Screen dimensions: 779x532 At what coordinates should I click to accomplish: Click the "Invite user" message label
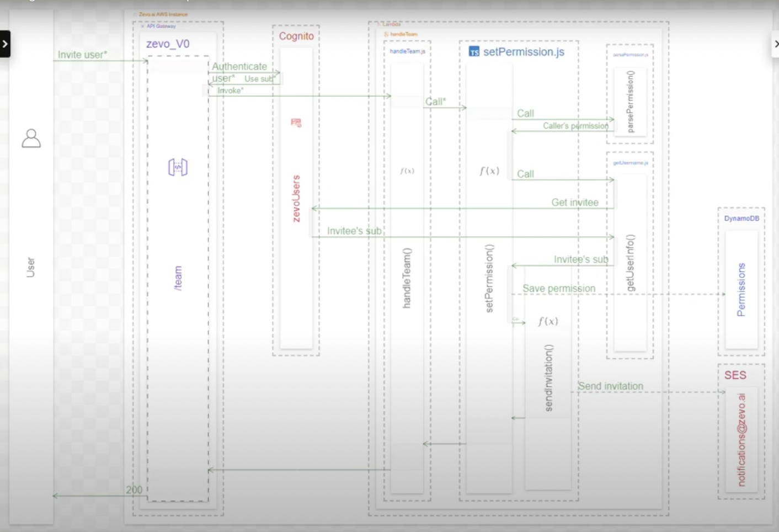[x=82, y=55]
